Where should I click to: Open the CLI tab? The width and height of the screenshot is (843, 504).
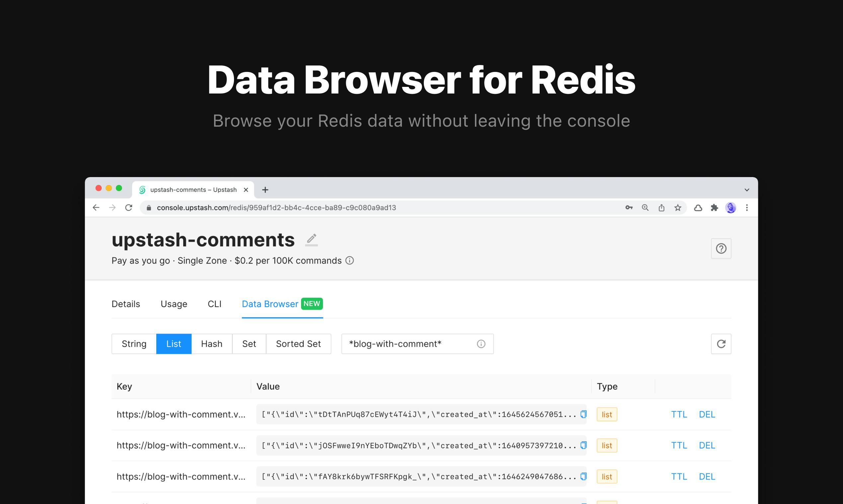point(214,304)
